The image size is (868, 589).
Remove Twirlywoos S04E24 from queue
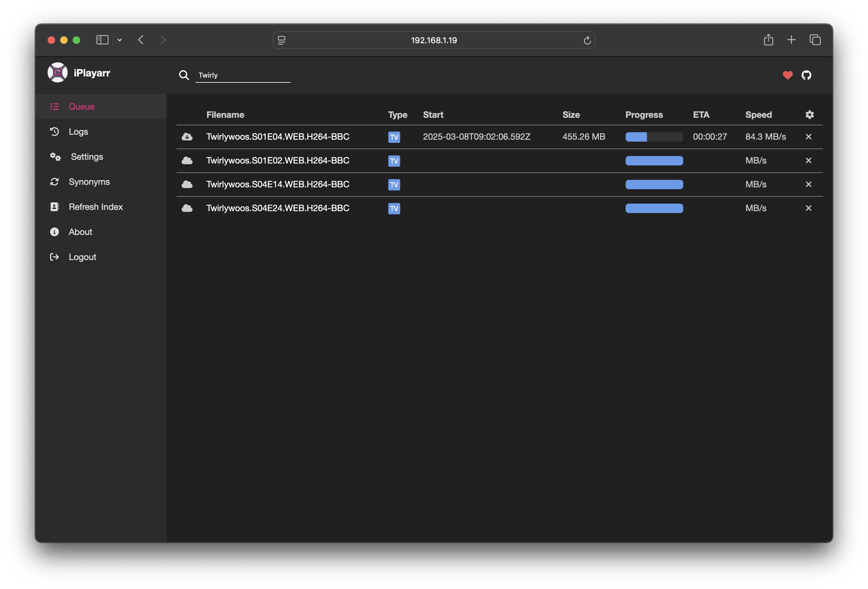click(808, 208)
